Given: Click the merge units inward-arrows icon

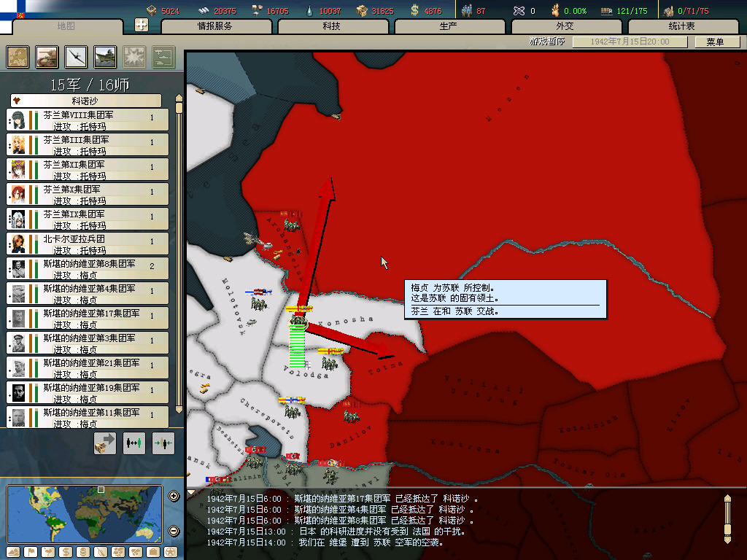Looking at the screenshot, I should coord(163,443).
